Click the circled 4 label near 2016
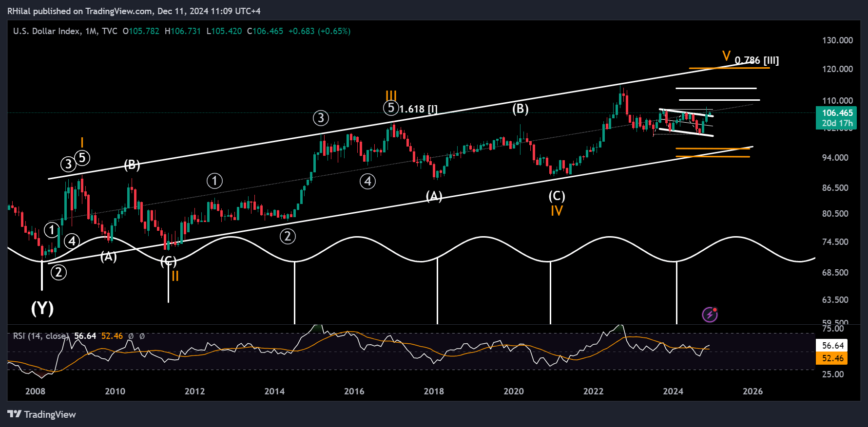868x427 pixels. 367,182
